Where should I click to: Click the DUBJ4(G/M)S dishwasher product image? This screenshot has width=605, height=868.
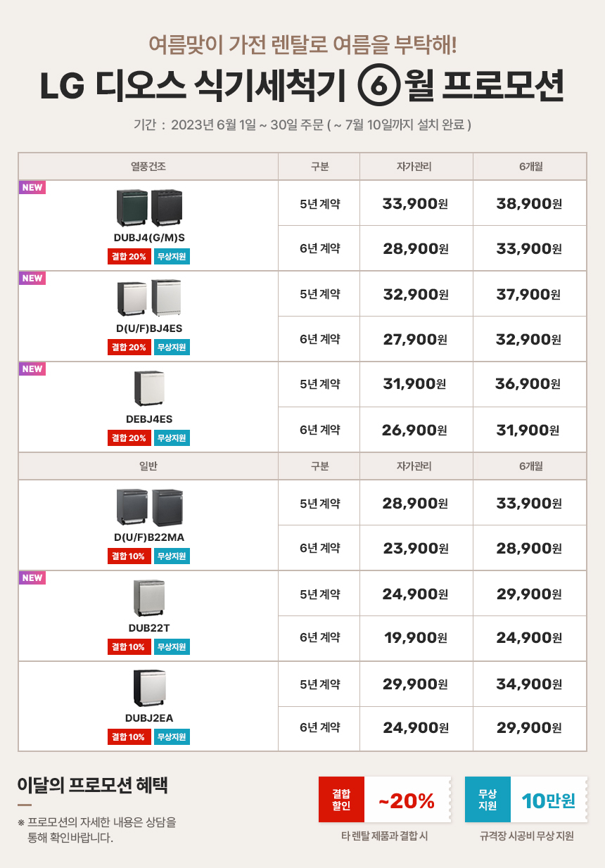(x=148, y=208)
